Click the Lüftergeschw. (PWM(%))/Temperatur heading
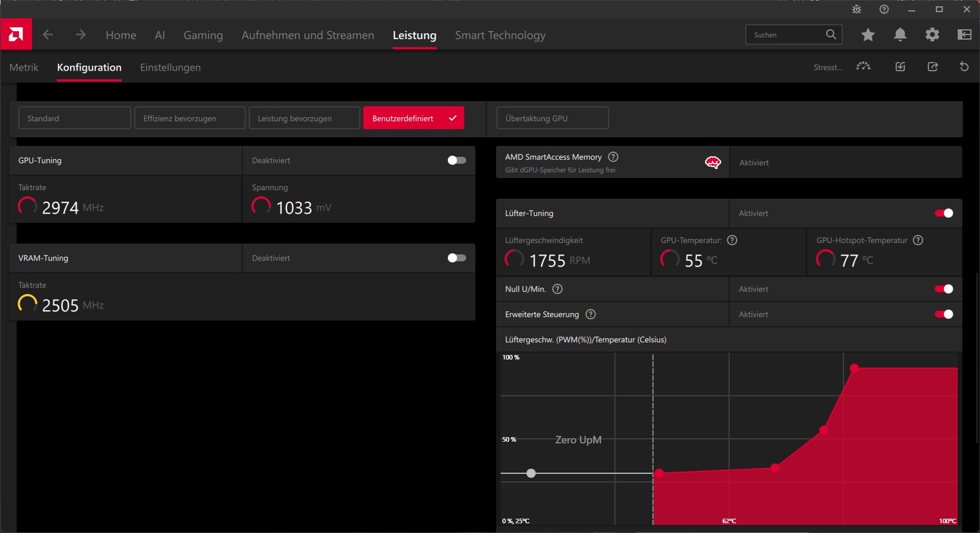980x533 pixels. (x=586, y=339)
